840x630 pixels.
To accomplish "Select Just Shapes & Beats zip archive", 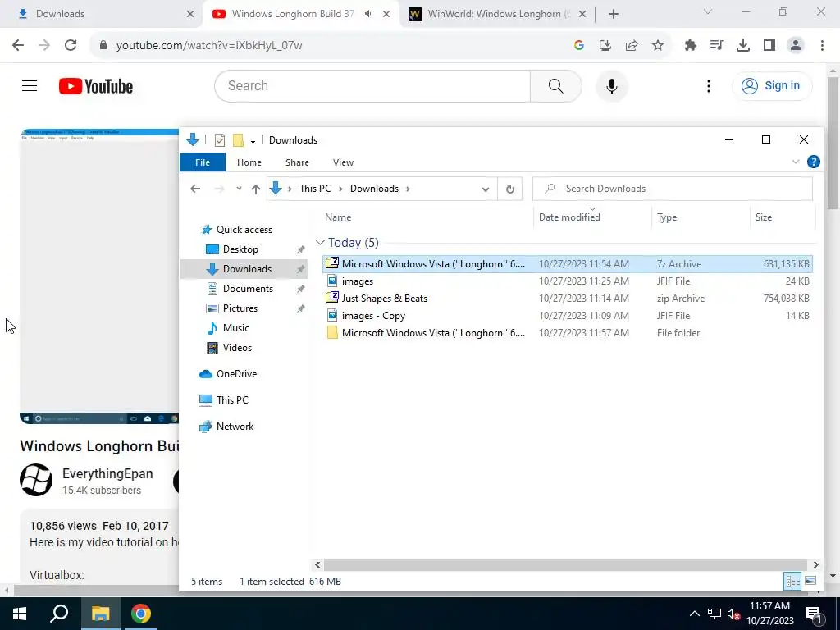I will pyautogui.click(x=568, y=299).
